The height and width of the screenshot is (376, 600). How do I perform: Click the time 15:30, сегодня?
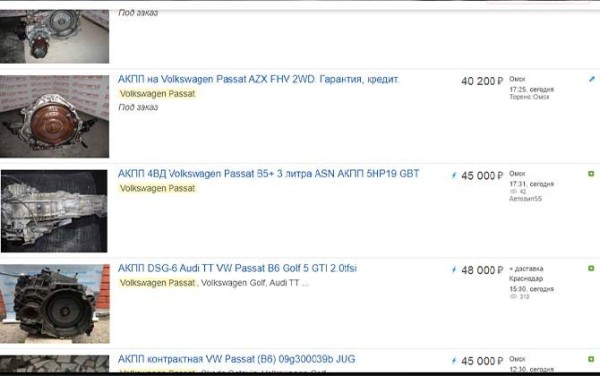(x=532, y=289)
